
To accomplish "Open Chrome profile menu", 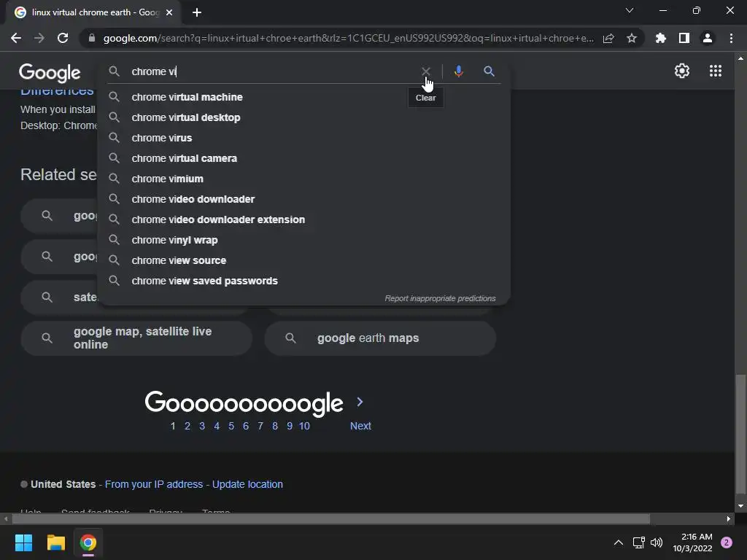I will [x=708, y=38].
